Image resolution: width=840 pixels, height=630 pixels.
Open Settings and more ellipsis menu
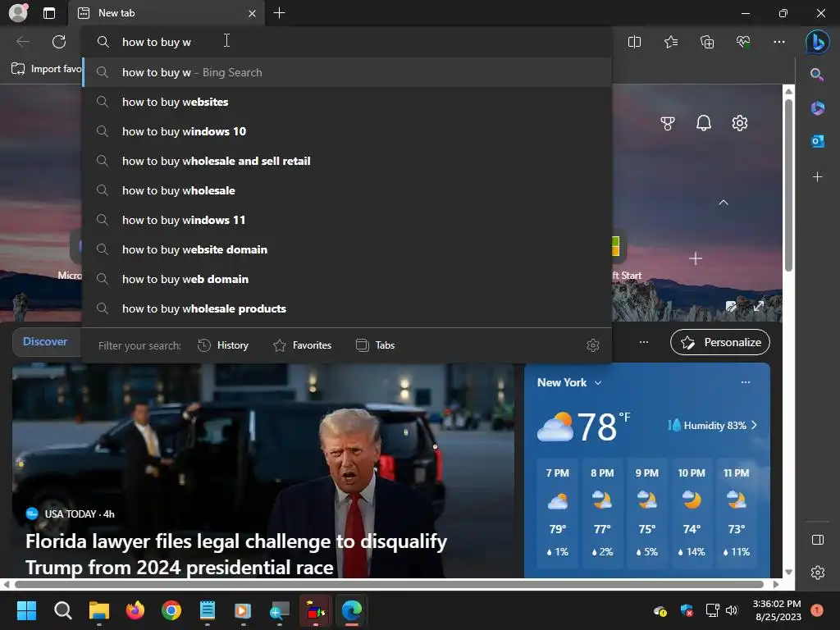779,42
